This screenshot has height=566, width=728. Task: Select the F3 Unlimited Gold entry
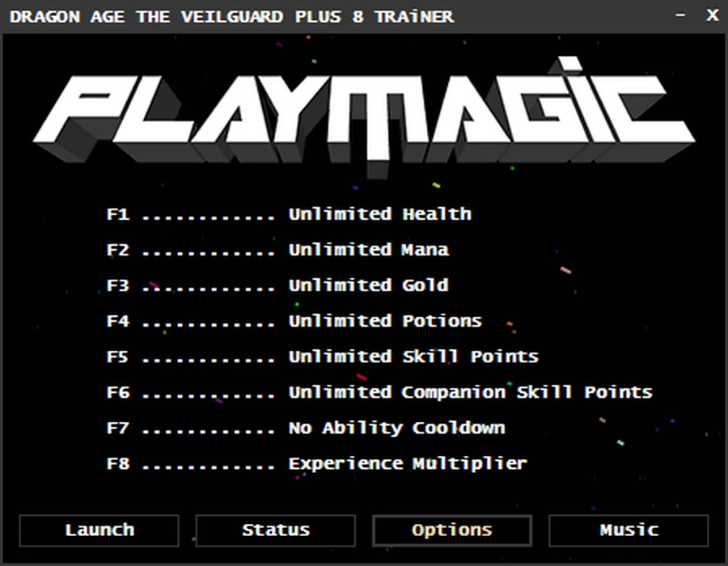(277, 285)
